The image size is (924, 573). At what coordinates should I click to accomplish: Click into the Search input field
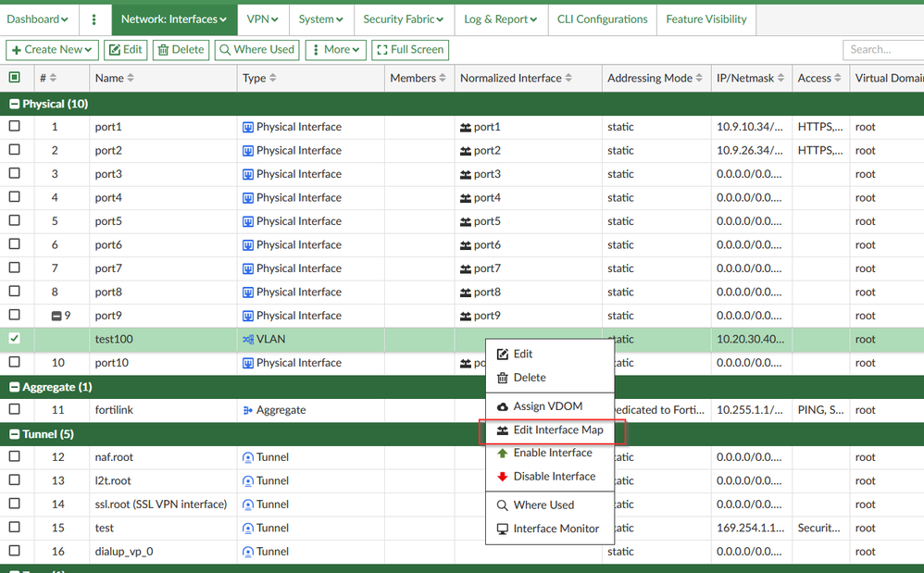[881, 50]
